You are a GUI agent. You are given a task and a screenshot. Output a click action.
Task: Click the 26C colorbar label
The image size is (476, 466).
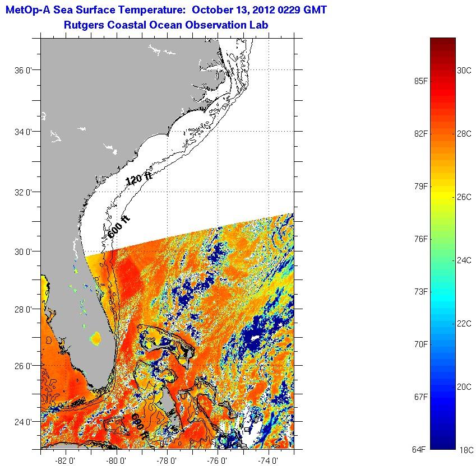tap(464, 197)
